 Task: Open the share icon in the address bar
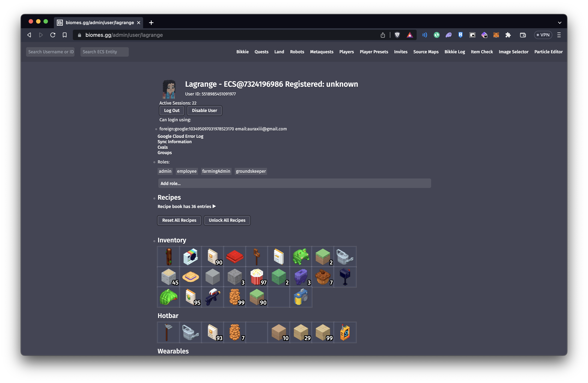pyautogui.click(x=383, y=35)
